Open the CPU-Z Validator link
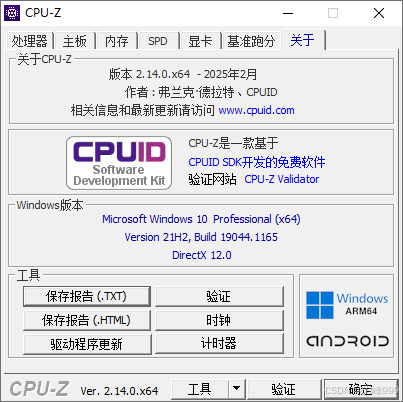403x402 pixels. coord(282,179)
